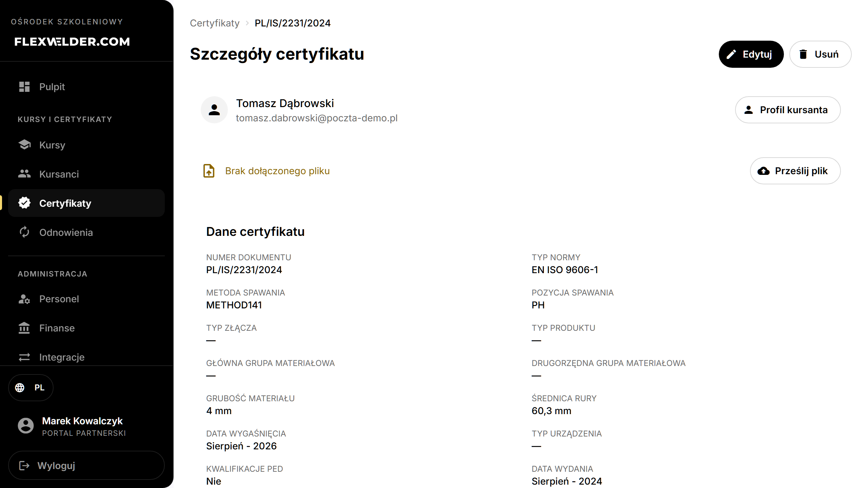
Task: Click the Kursanci people icon
Action: coord(24,174)
